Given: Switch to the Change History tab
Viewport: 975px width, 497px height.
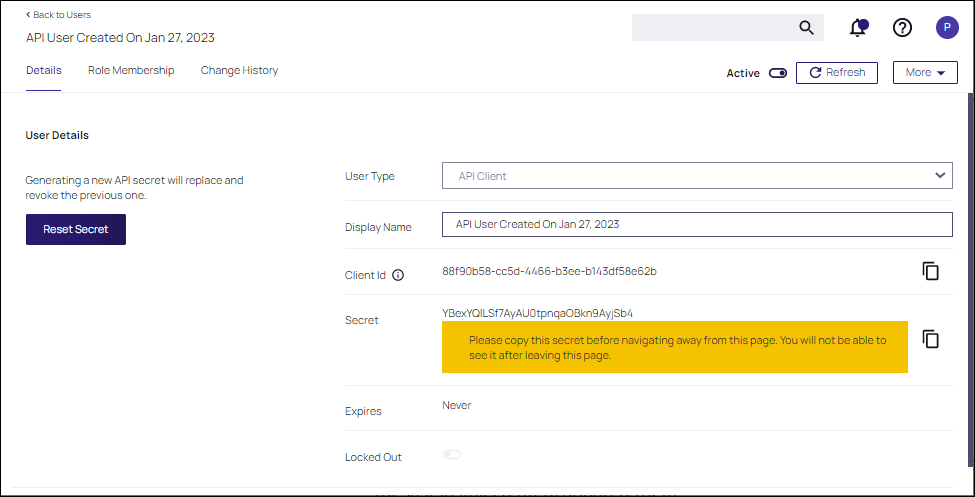Looking at the screenshot, I should [239, 71].
